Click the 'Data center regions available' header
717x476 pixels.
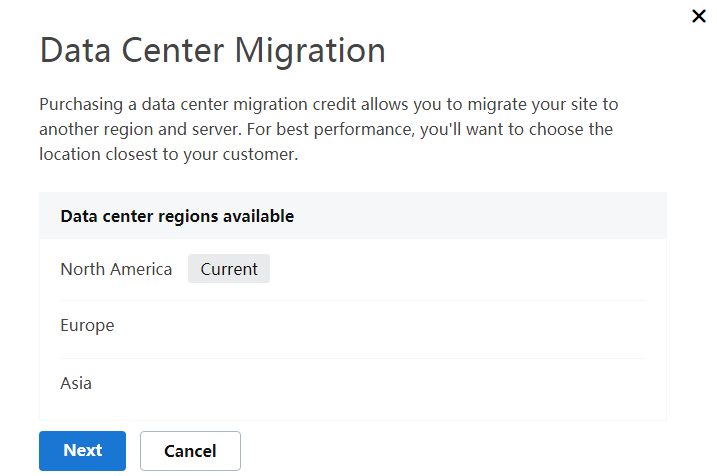pyautogui.click(x=177, y=216)
